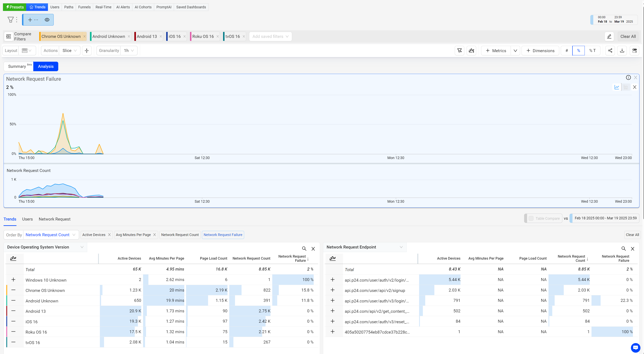Click the Compare Filters list icon
644x354 pixels.
(9, 36)
